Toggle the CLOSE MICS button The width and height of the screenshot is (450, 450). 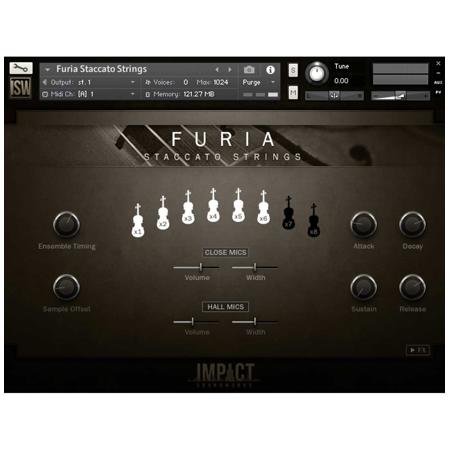click(226, 252)
